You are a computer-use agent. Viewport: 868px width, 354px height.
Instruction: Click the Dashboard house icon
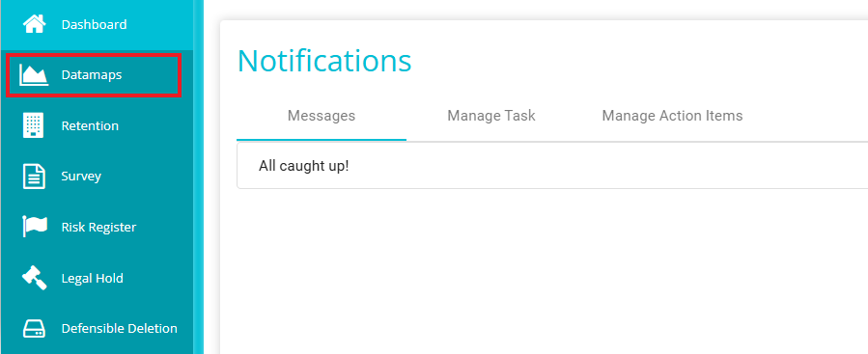coord(35,24)
